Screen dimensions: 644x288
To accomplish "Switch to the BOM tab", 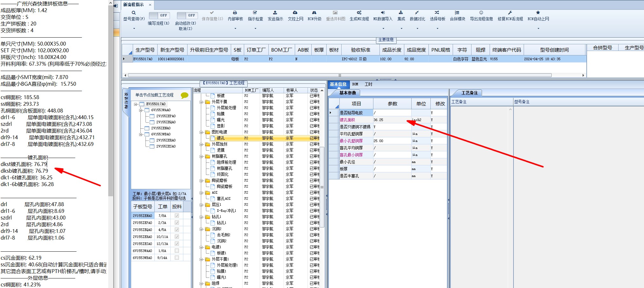I will point(355,84).
